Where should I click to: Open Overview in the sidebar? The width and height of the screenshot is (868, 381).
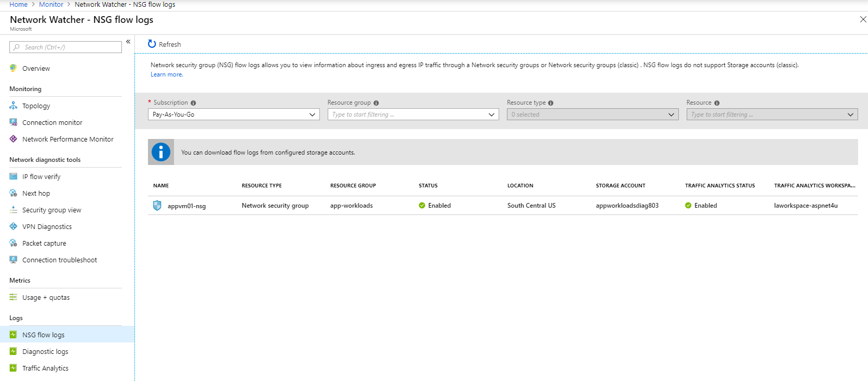tap(36, 68)
